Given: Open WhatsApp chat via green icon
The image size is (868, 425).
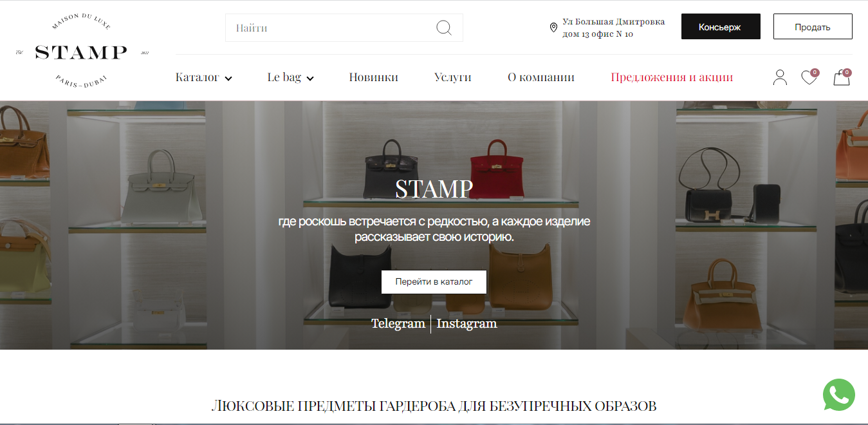Looking at the screenshot, I should [x=839, y=395].
